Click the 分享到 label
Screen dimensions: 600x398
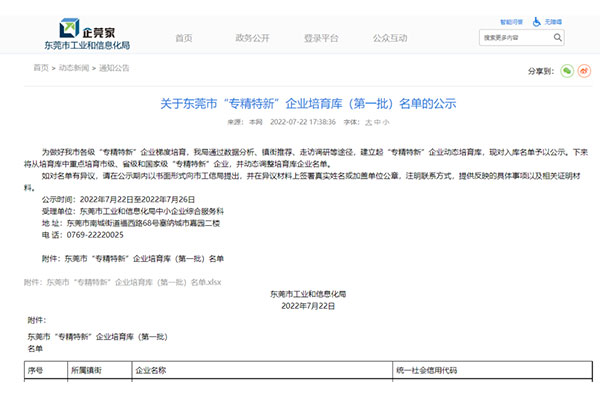point(541,71)
